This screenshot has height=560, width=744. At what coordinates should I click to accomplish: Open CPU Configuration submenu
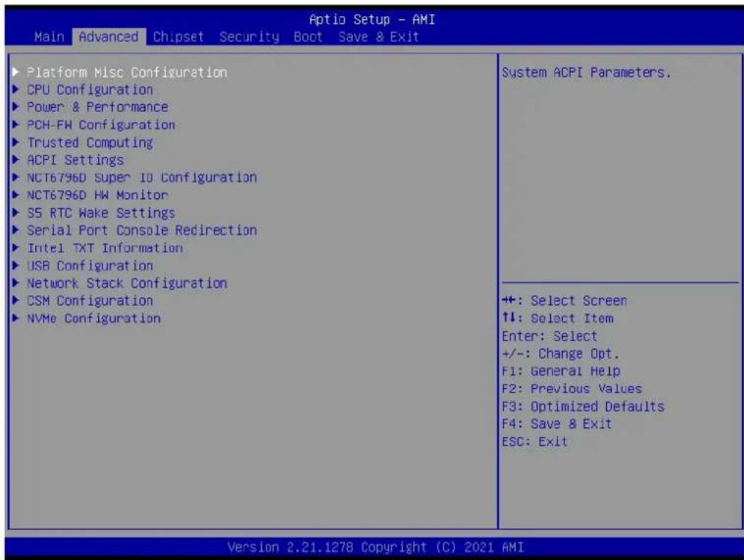tap(90, 90)
